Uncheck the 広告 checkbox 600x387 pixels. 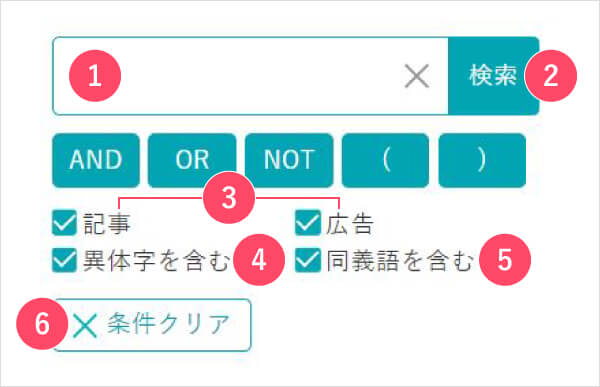click(x=308, y=223)
